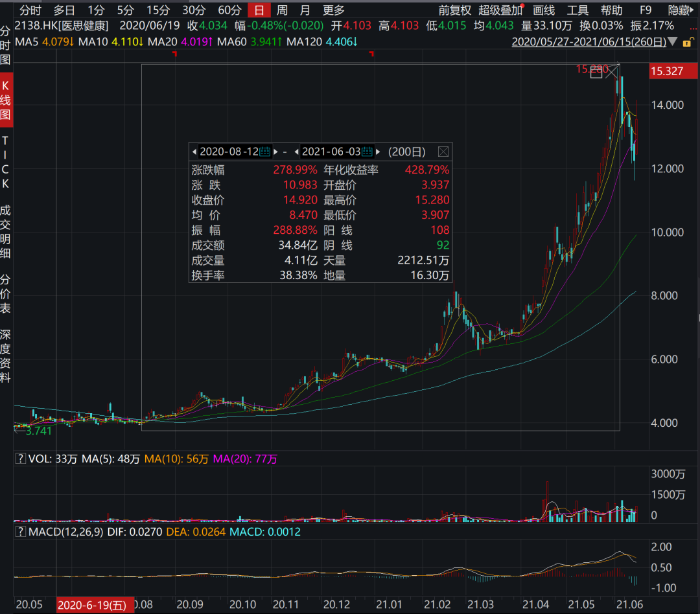Viewport: 700px width, 614px height.
Task: Select the 60分 period tab
Action: point(229,10)
